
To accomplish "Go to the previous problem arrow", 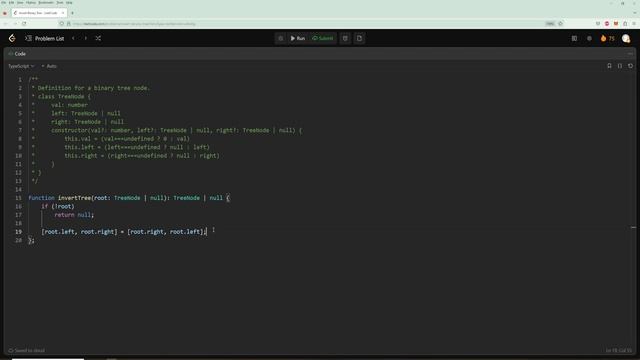I will pos(73,38).
